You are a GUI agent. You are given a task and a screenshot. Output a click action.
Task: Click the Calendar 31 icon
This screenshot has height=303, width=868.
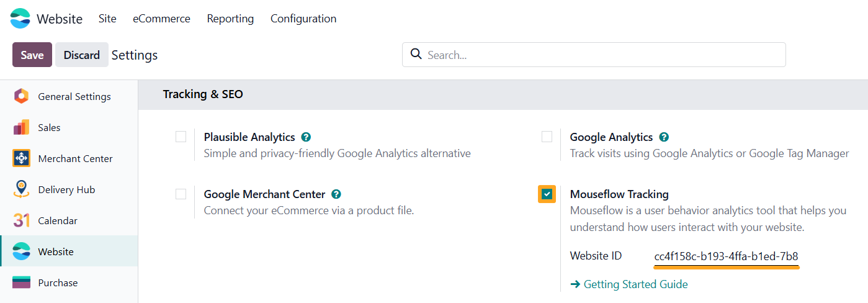(x=21, y=220)
